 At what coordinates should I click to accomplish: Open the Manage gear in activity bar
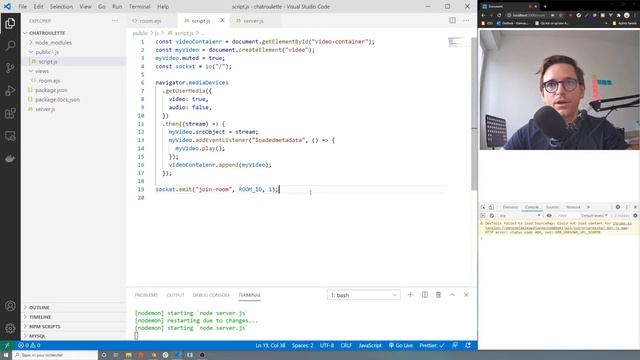(10, 328)
